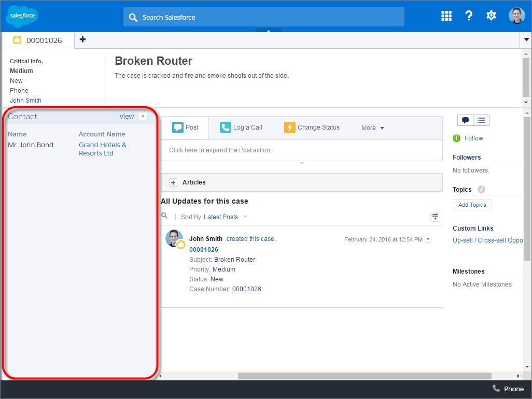532x399 pixels.
Task: Click the Broken Router case title
Action: 153,61
